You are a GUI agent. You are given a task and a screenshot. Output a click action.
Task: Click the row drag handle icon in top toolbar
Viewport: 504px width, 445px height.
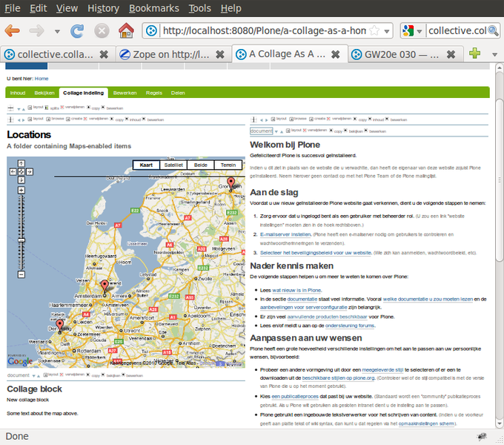pyautogui.click(x=10, y=108)
